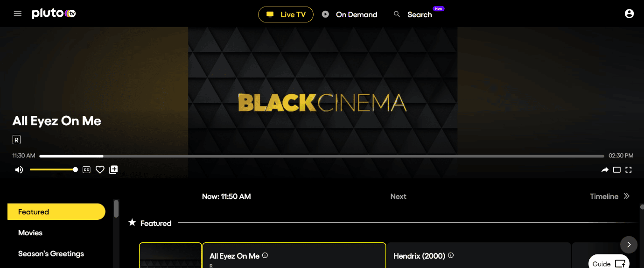Select the All Eyez On Me program card
Image resolution: width=644 pixels, height=268 pixels.
(x=294, y=255)
